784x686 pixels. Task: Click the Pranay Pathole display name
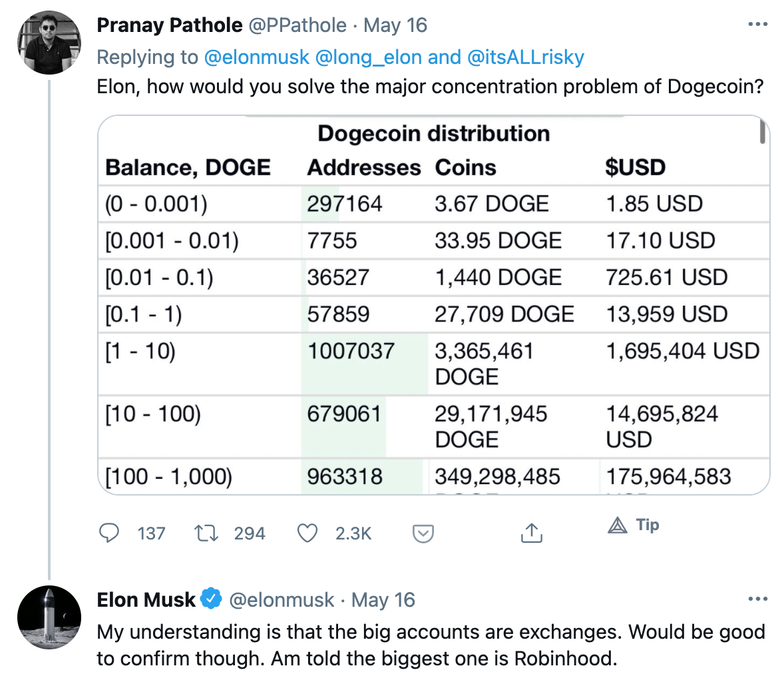coord(170,25)
